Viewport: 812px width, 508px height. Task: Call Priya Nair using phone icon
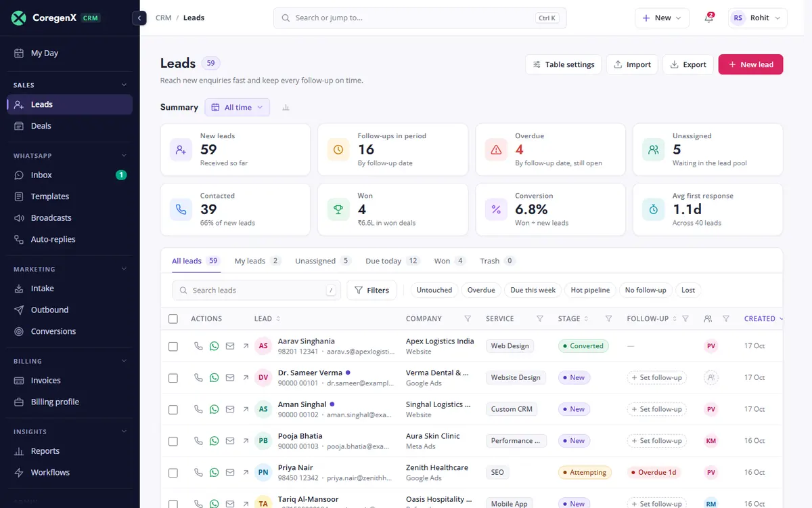tap(198, 472)
